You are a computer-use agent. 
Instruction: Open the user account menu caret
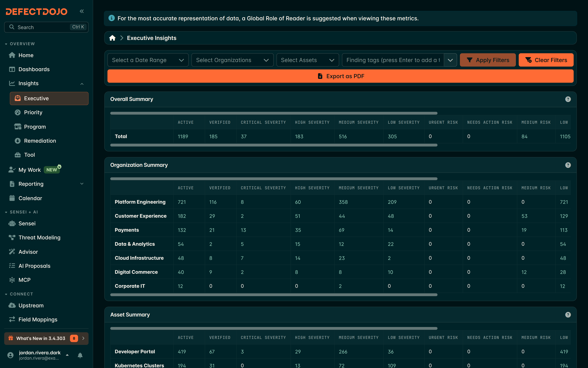[67, 355]
